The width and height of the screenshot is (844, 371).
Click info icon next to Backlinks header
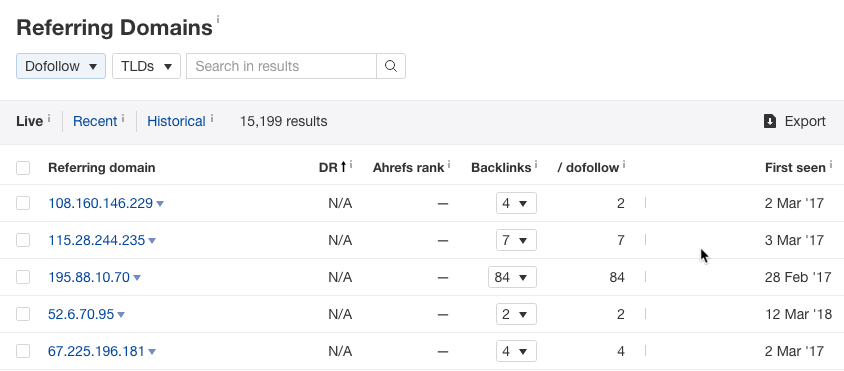coord(536,165)
